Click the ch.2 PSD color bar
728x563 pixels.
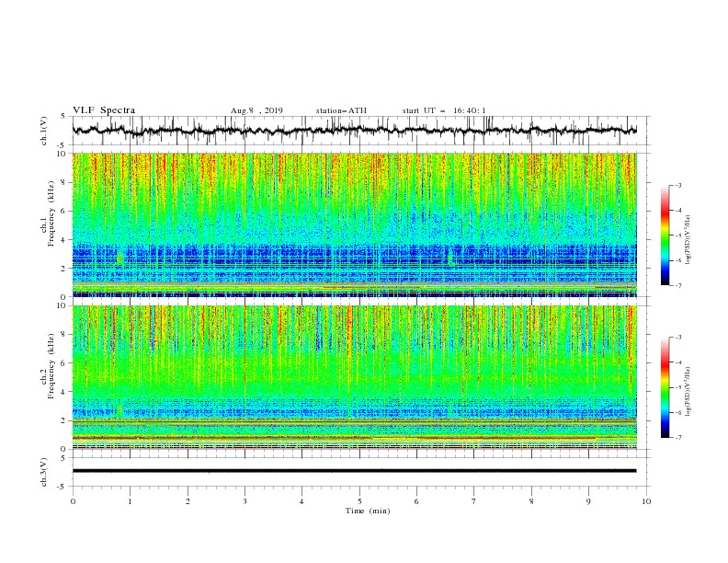tap(665, 387)
